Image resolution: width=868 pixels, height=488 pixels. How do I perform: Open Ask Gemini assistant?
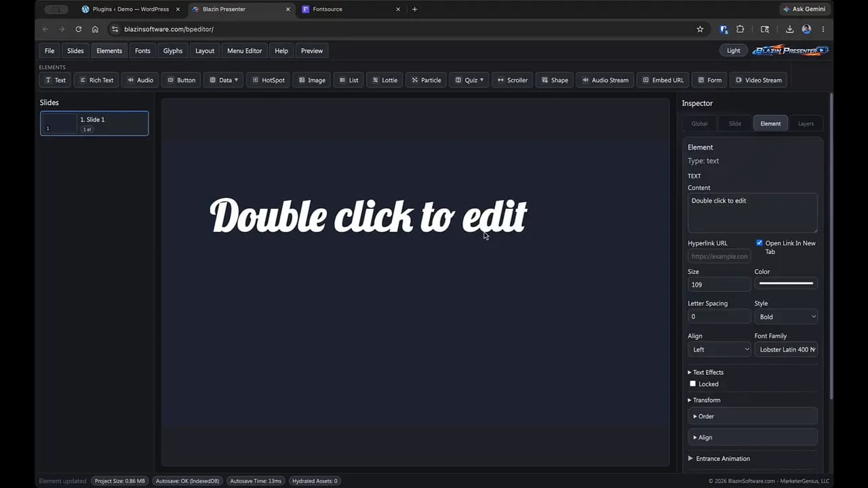pyautogui.click(x=804, y=9)
